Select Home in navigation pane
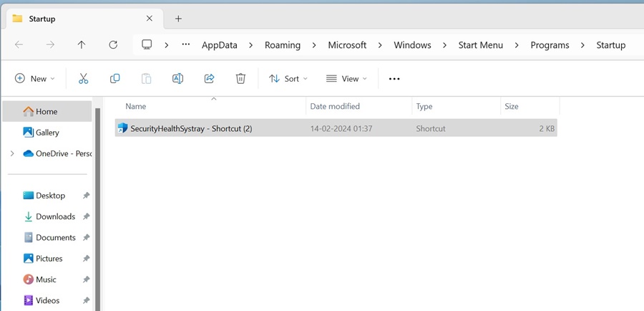 point(47,112)
